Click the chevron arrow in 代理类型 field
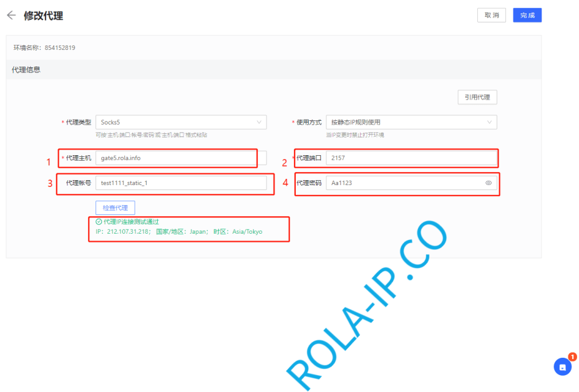This screenshot has height=392, width=579. coord(259,122)
